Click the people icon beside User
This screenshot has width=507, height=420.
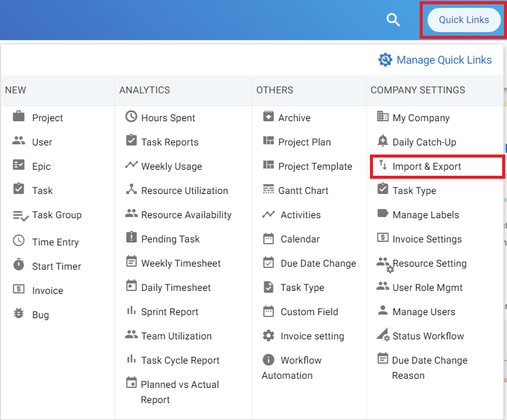tap(18, 141)
